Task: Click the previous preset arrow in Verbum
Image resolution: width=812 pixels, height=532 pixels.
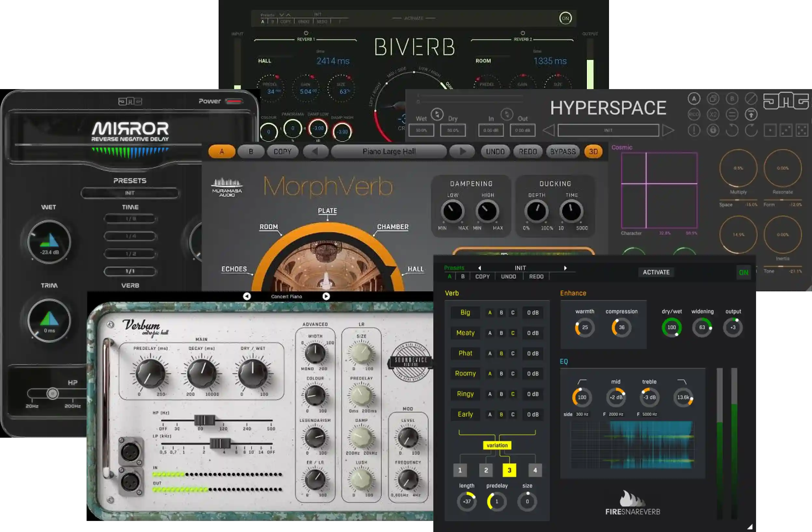Action: coord(247,296)
